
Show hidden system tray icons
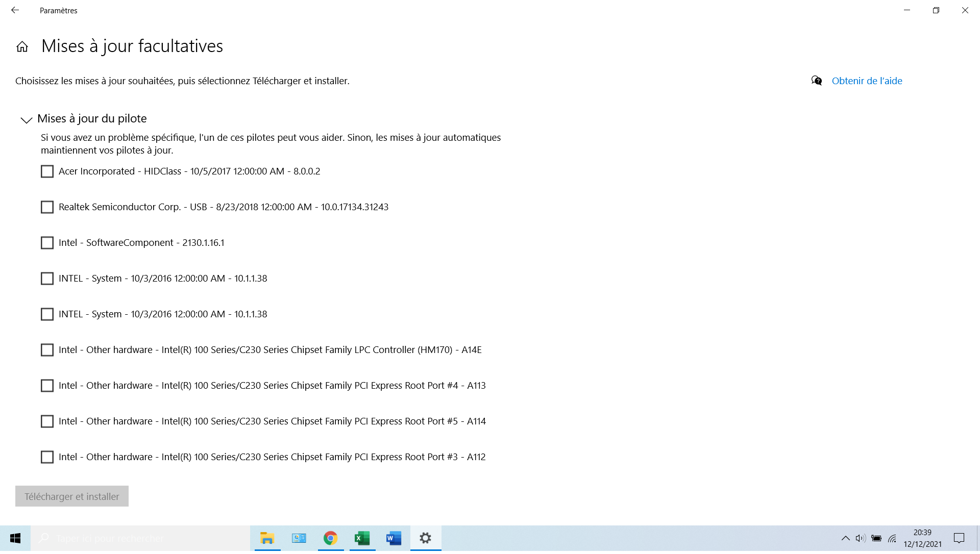pyautogui.click(x=845, y=538)
